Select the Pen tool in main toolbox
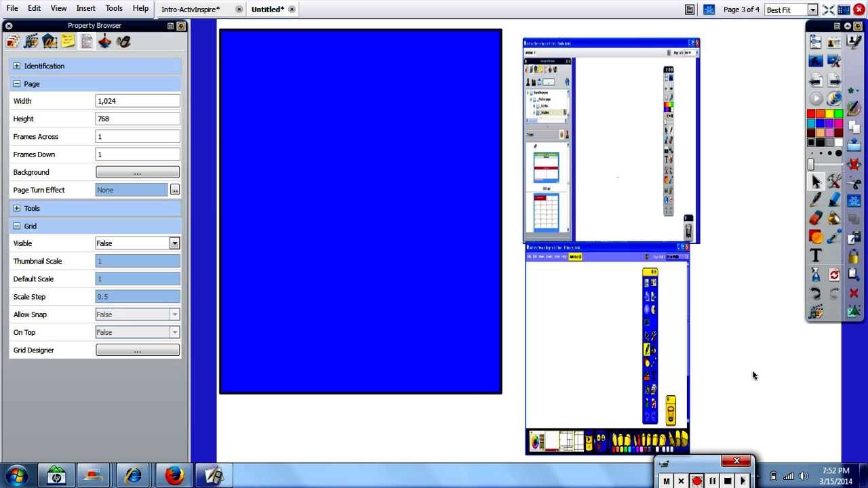 [x=816, y=200]
